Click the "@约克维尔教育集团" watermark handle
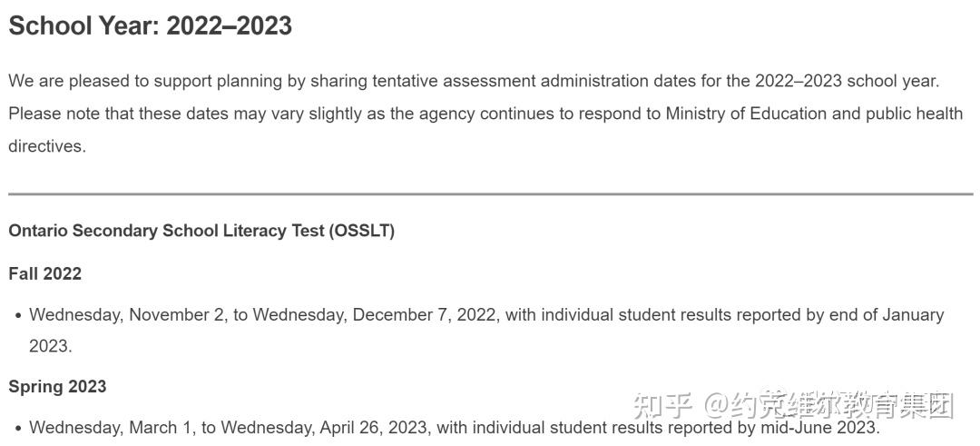This screenshot has width=980, height=446. point(829,404)
